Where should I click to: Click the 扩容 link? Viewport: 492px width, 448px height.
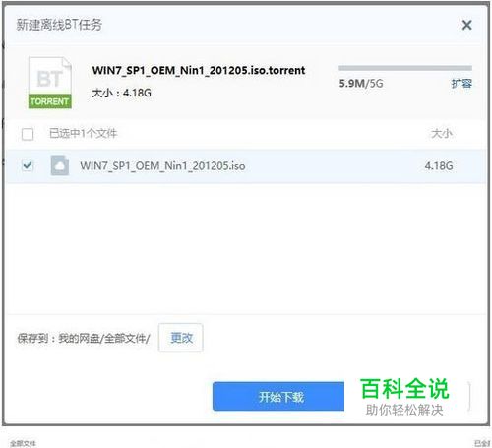(461, 84)
